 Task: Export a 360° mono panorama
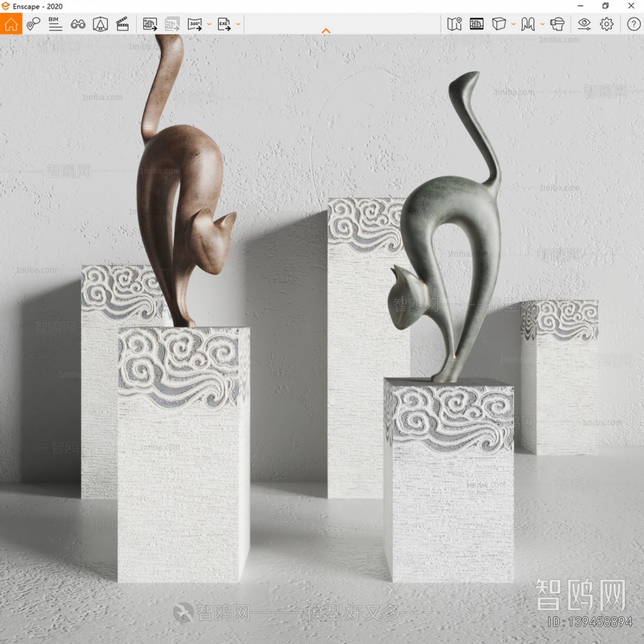pyautogui.click(x=195, y=24)
